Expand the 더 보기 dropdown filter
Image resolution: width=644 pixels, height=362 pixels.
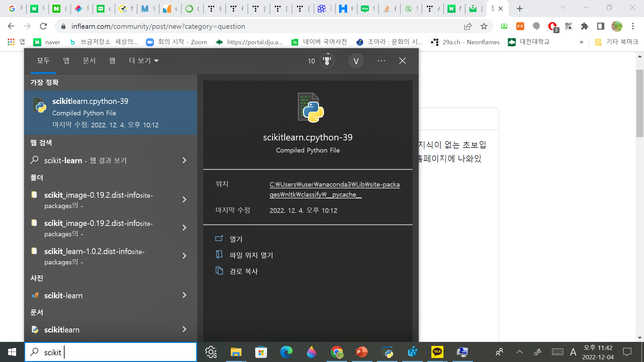tap(144, 61)
